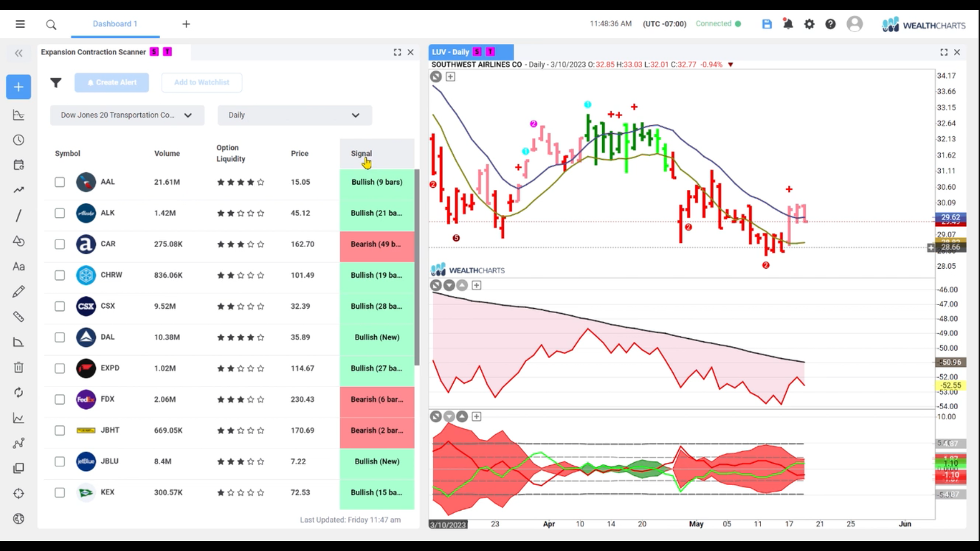Select LUV - Daily chart tab
This screenshot has height=551, width=980.
[x=450, y=52]
